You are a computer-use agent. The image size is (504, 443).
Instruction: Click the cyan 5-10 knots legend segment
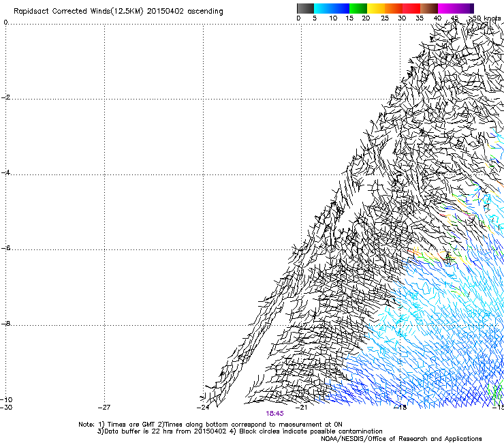323,8
